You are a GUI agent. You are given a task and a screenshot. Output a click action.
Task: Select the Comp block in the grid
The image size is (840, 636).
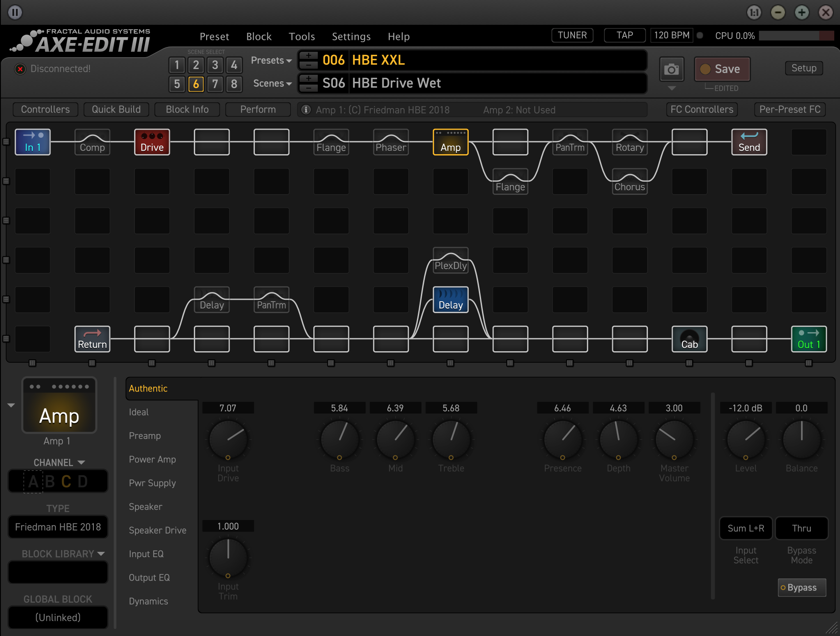pyautogui.click(x=92, y=142)
